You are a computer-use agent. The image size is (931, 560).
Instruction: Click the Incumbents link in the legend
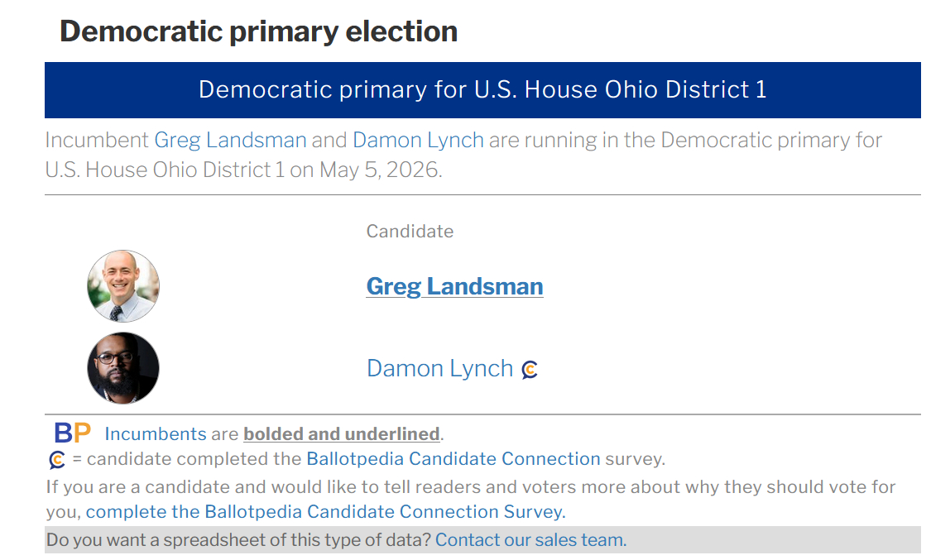click(x=156, y=433)
